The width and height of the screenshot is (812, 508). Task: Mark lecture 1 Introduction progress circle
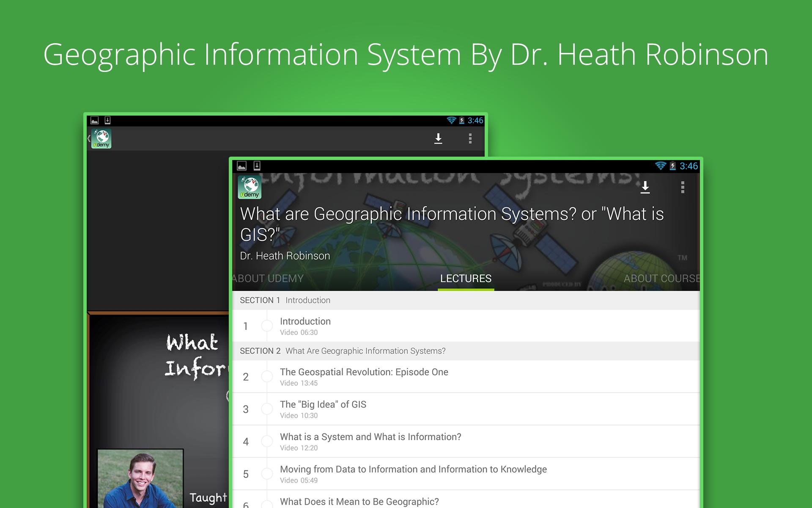click(267, 326)
